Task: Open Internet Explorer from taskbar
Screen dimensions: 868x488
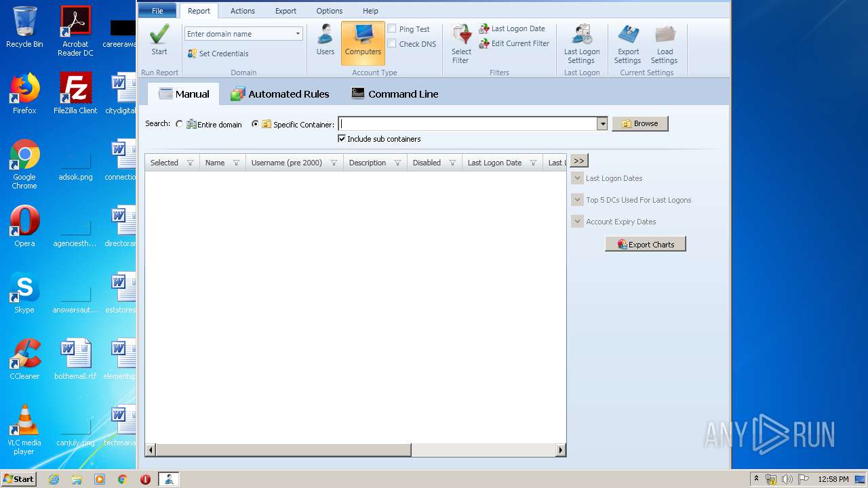Action: coord(54,479)
